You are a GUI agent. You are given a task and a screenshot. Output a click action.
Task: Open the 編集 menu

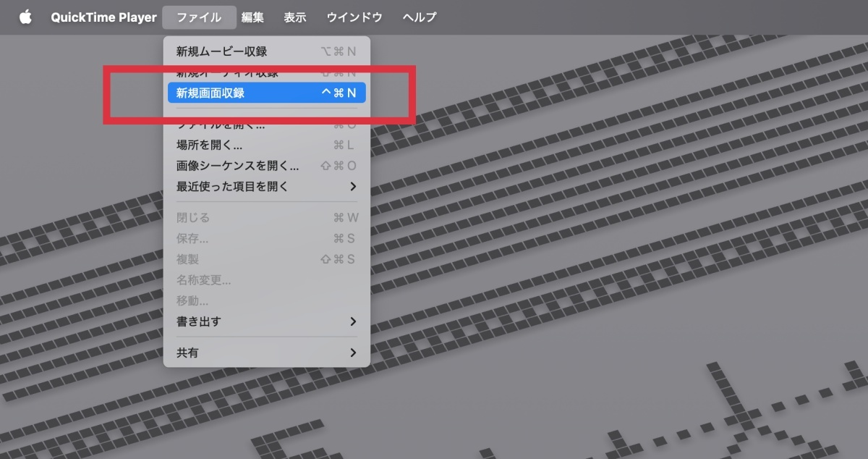coord(252,17)
